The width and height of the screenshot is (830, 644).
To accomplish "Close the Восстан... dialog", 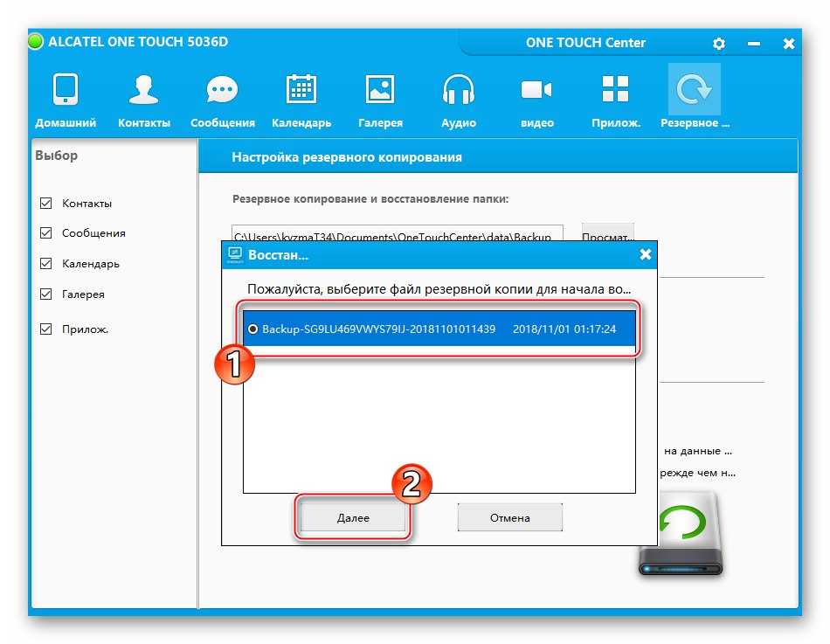I will coord(646,255).
